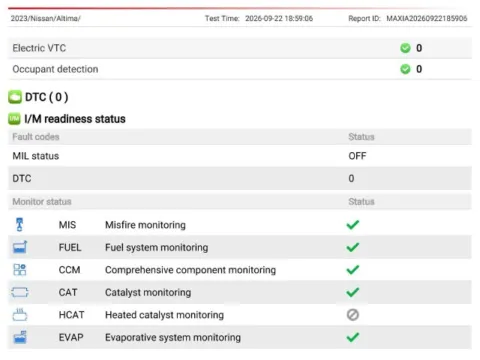Click the DTC count value 0 in table

(351, 179)
